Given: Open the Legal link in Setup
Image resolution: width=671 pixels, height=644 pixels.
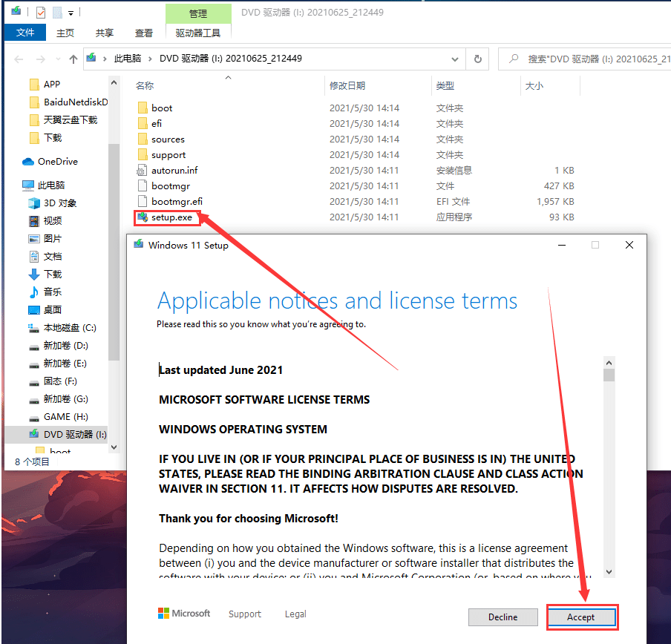Looking at the screenshot, I should click(295, 614).
